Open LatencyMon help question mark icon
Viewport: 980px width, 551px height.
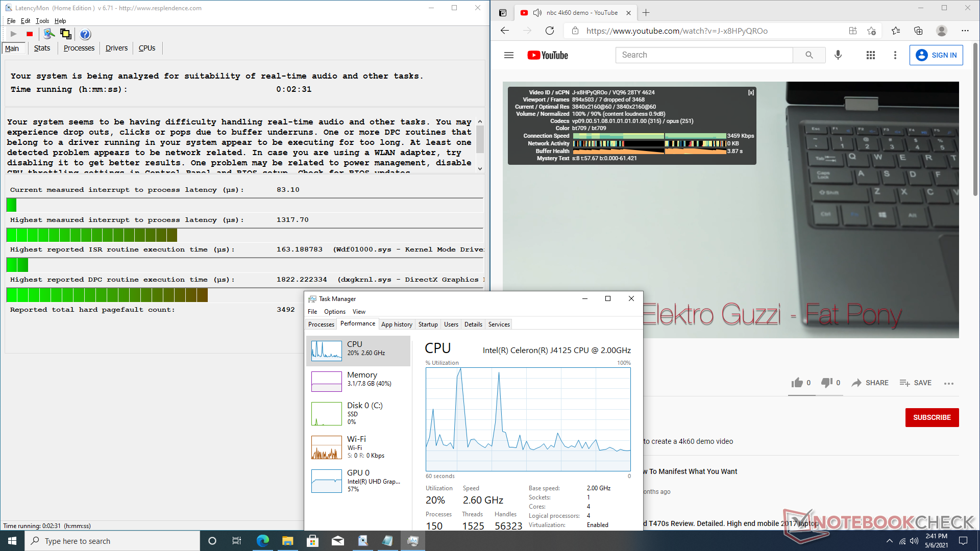pos(85,34)
